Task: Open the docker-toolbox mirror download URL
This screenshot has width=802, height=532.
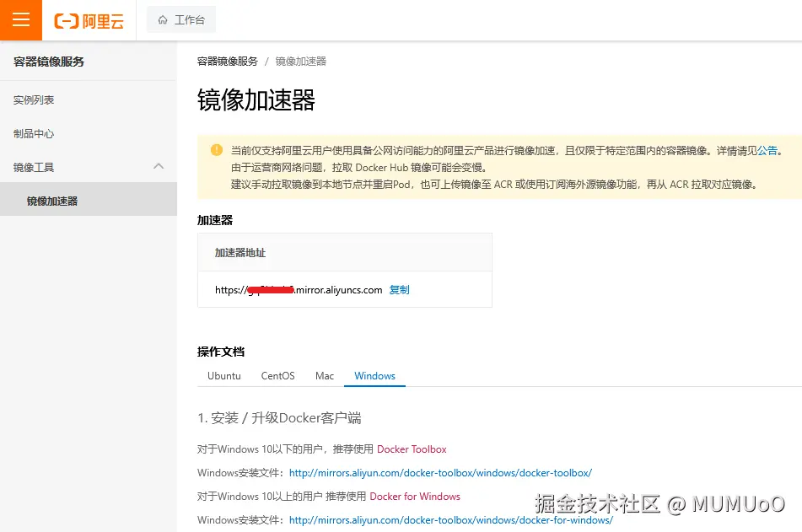Action: [440, 473]
